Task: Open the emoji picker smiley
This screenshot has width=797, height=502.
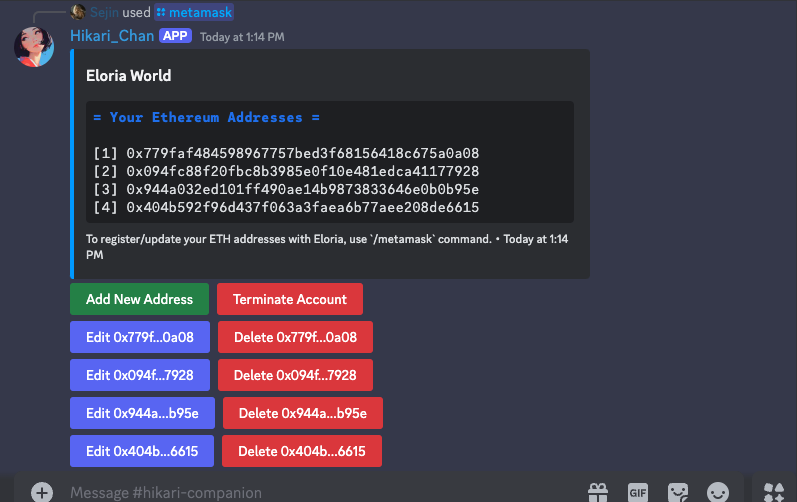Action: 718,492
